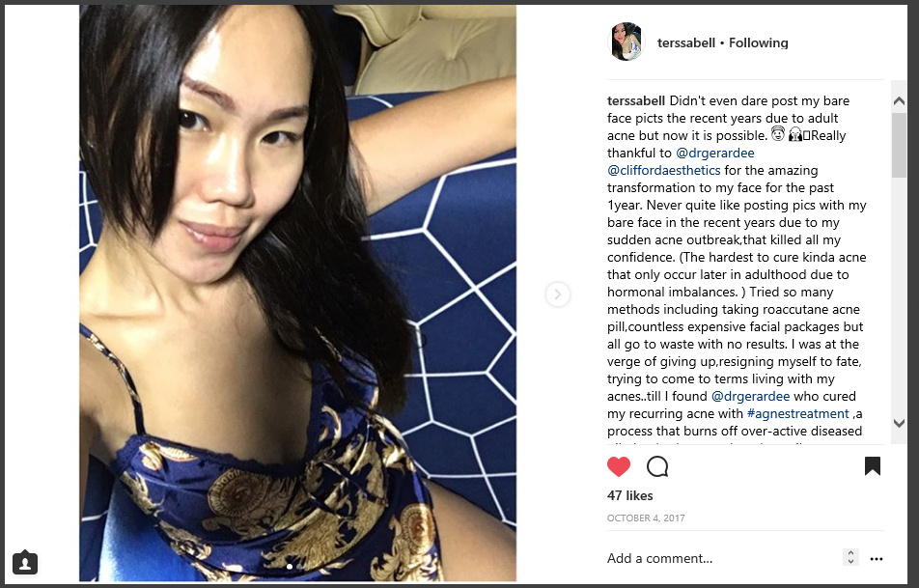This screenshot has height=588, width=919.
Task: Click the caption scrollbar thumb
Action: click(899, 145)
